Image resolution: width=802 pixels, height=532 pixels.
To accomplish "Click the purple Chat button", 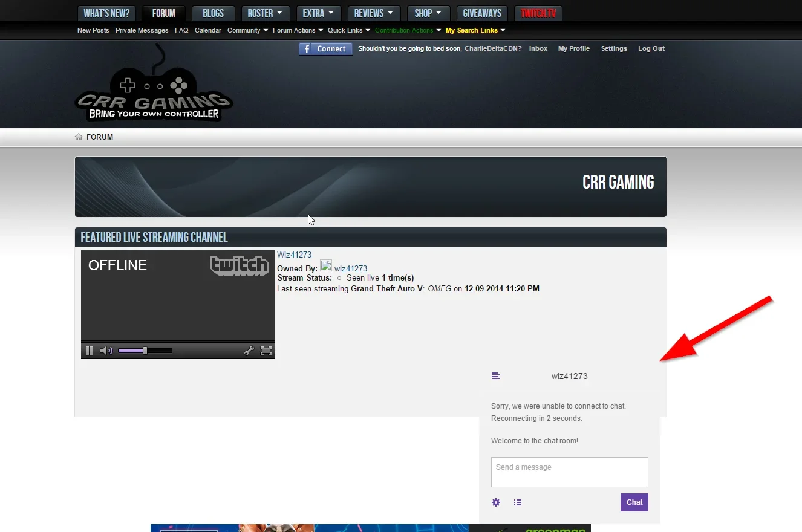I will (634, 502).
